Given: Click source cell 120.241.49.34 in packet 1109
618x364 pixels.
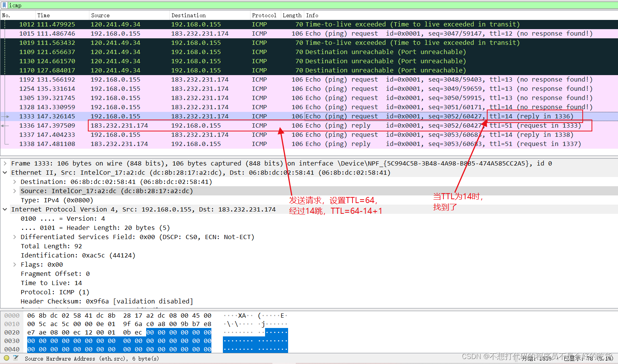Looking at the screenshot, I should coord(115,52).
